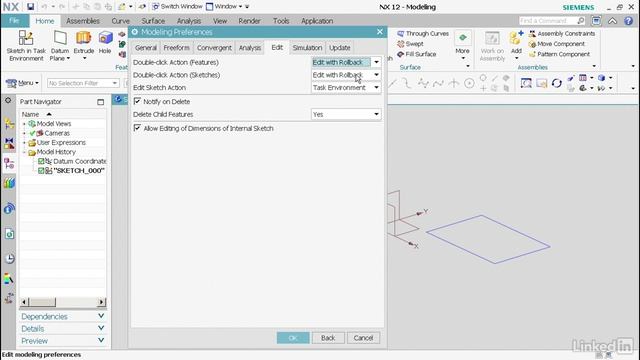Switch to Analysis preferences tab
The image size is (640, 360).
pos(249,48)
